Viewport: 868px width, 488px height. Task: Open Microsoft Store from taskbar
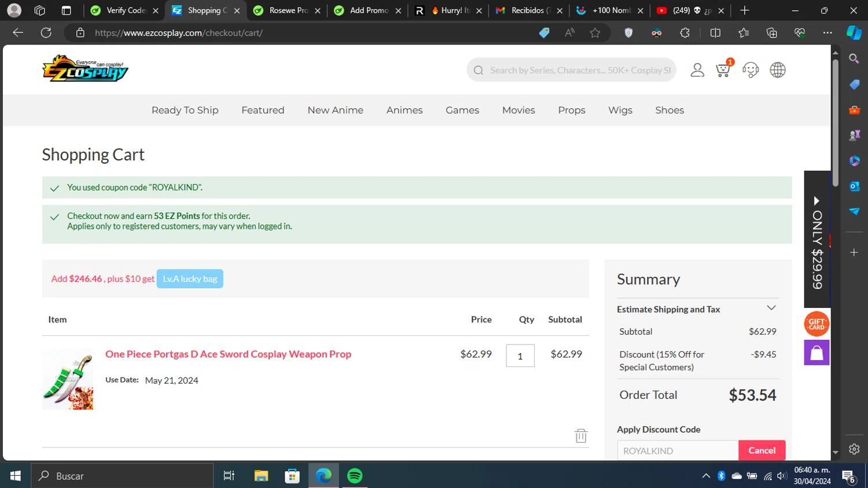(292, 476)
